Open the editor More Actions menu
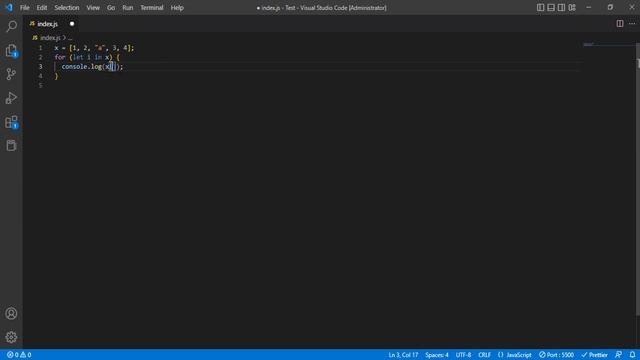The width and height of the screenshot is (640, 360). tap(632, 24)
